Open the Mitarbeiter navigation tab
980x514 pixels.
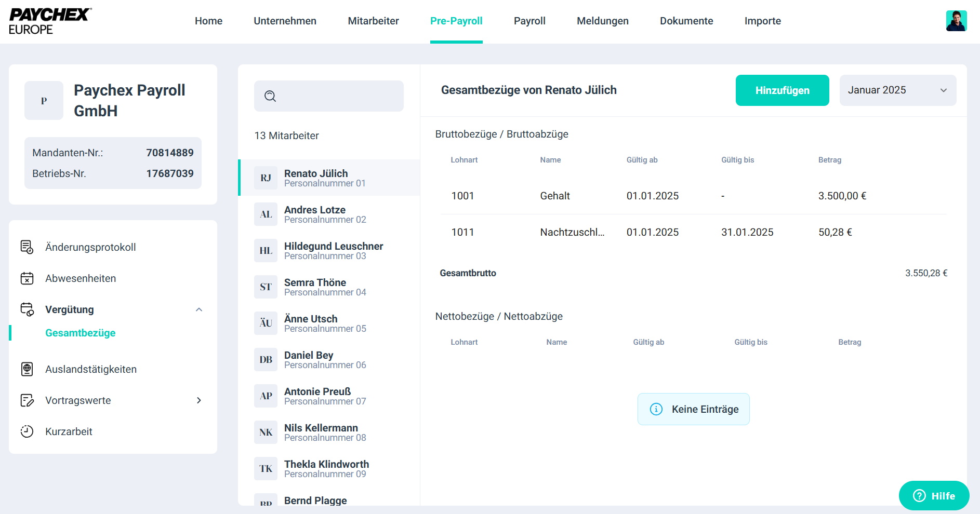tap(373, 21)
